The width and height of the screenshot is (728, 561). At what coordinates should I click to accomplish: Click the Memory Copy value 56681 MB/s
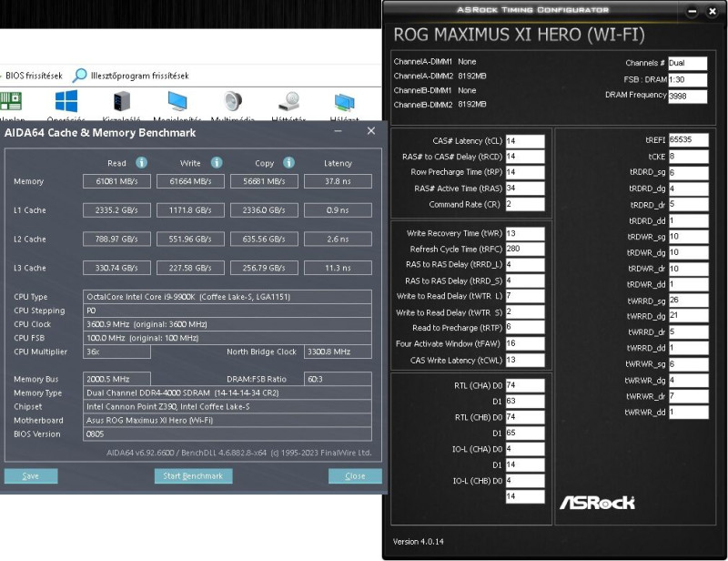point(264,181)
